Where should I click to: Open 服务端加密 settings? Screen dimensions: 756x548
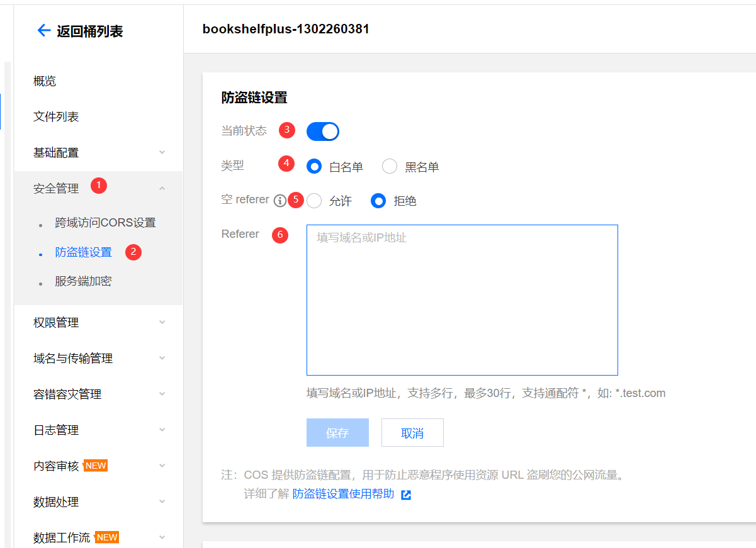click(x=83, y=281)
